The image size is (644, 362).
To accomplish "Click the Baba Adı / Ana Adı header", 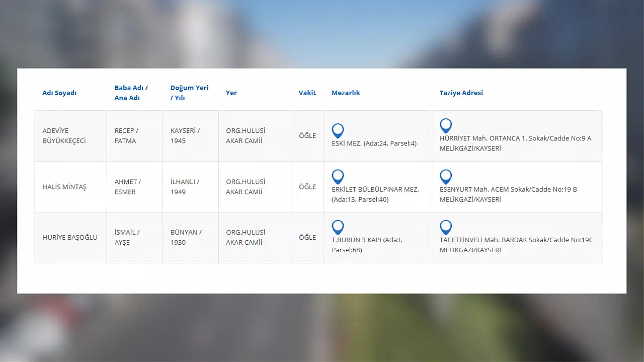I will click(131, 93).
